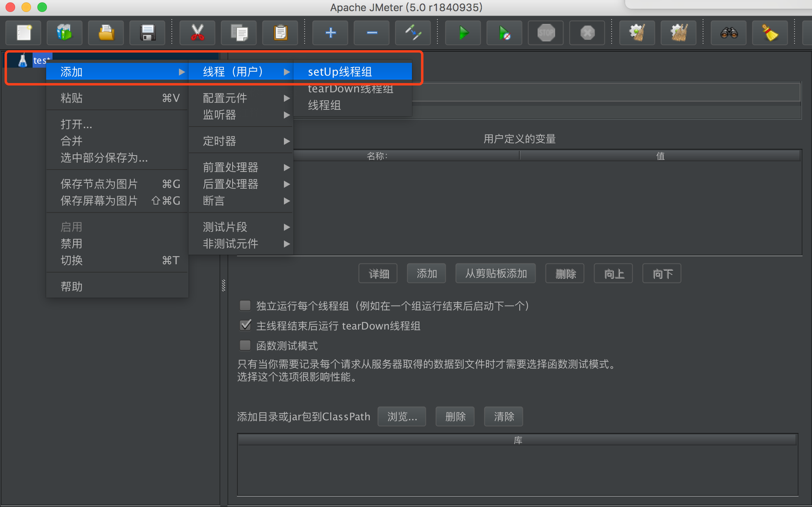Click the Reset search brush icon
Image resolution: width=812 pixels, height=507 pixels.
(x=770, y=33)
